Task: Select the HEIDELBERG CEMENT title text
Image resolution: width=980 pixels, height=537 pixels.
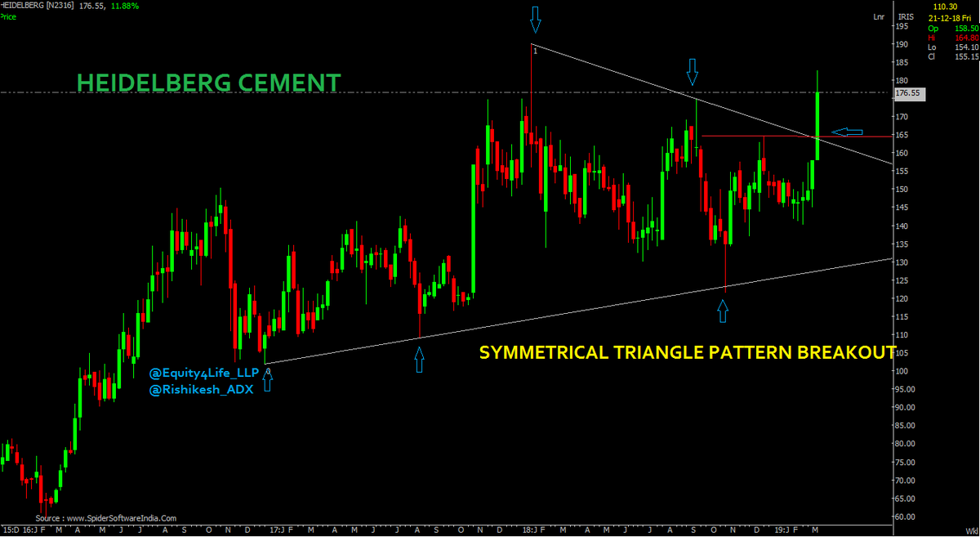Action: pos(208,83)
